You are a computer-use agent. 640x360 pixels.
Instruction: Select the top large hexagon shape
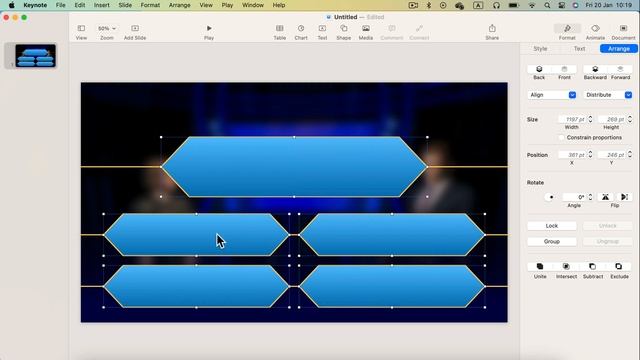coord(294,167)
